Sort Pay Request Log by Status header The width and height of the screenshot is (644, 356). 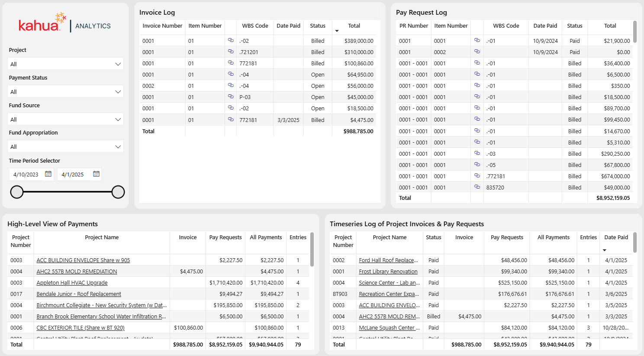tap(574, 26)
